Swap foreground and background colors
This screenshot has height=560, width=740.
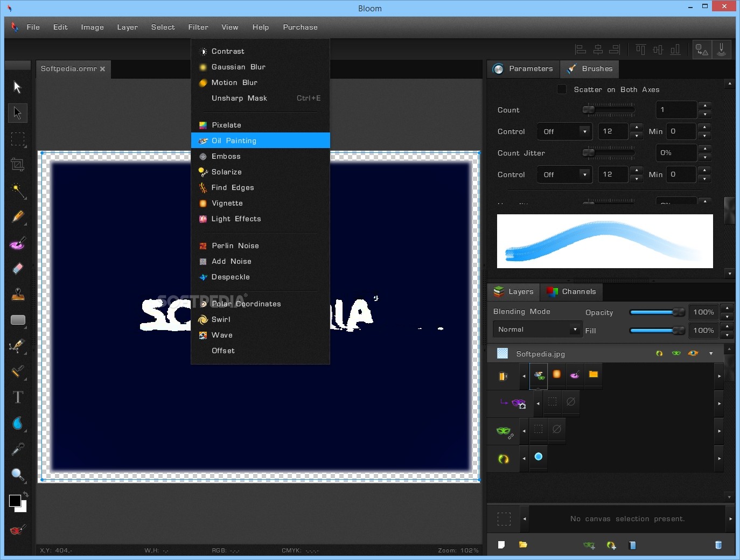point(25,494)
